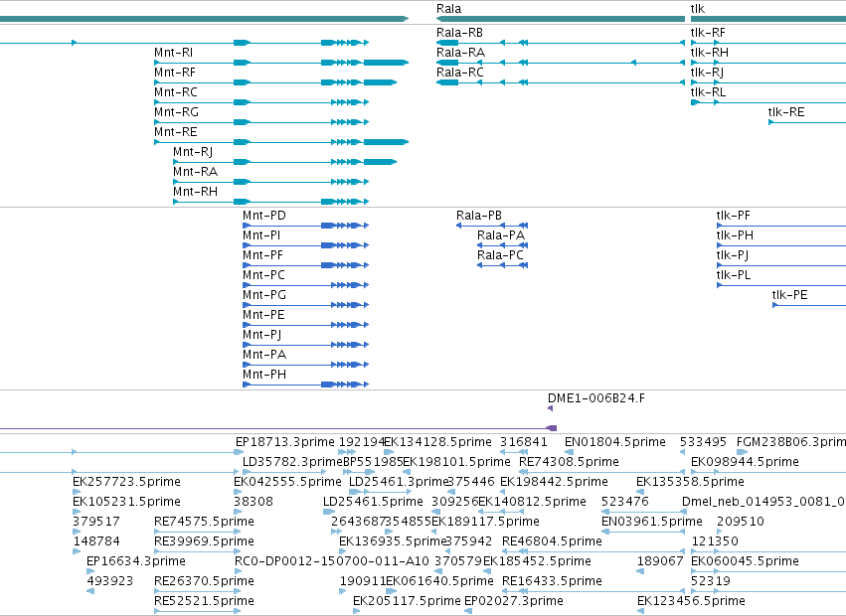Click the EP18713.3prime EST label

click(285, 442)
